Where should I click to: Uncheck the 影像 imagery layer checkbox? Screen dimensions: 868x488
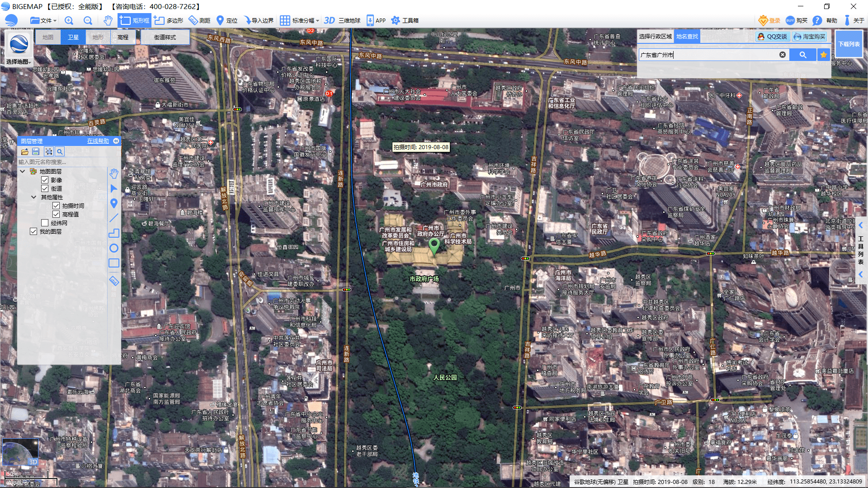[x=45, y=180]
